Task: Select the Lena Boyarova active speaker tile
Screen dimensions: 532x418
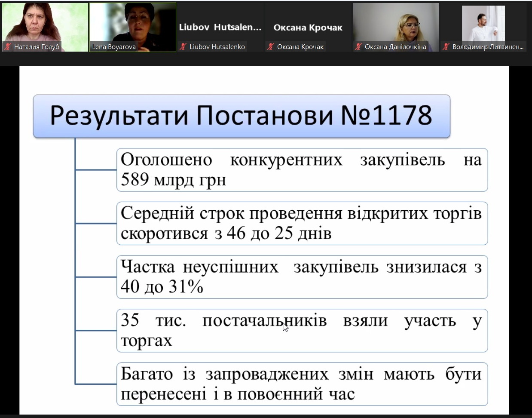Action: coord(133,24)
